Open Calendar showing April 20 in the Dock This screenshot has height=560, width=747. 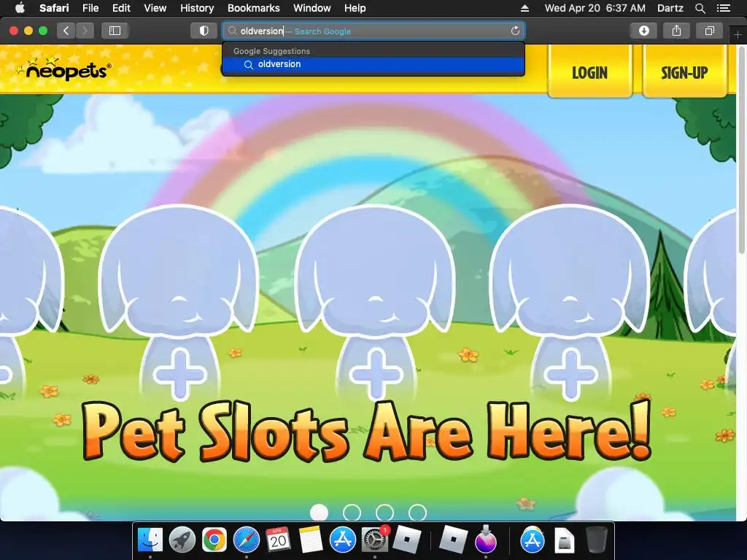point(278,540)
